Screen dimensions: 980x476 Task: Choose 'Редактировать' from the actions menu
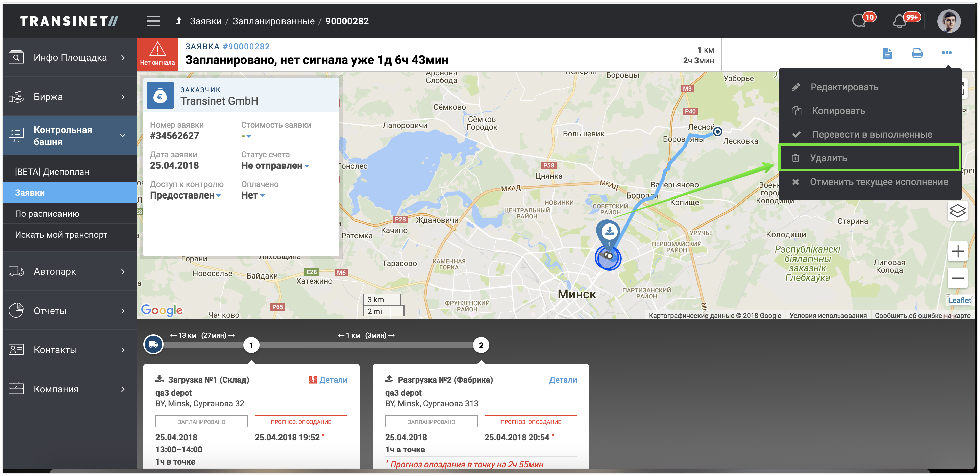844,87
